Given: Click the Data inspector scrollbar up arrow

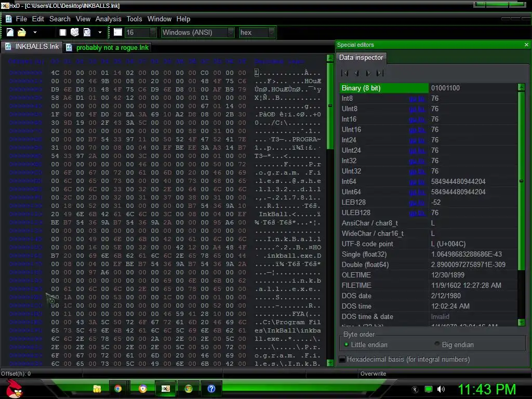Looking at the screenshot, I should click(522, 87).
